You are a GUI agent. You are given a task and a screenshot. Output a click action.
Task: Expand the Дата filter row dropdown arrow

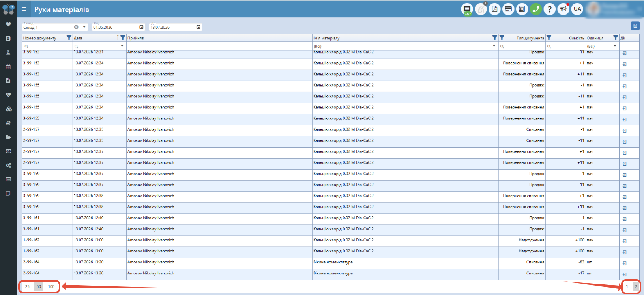coord(122,46)
